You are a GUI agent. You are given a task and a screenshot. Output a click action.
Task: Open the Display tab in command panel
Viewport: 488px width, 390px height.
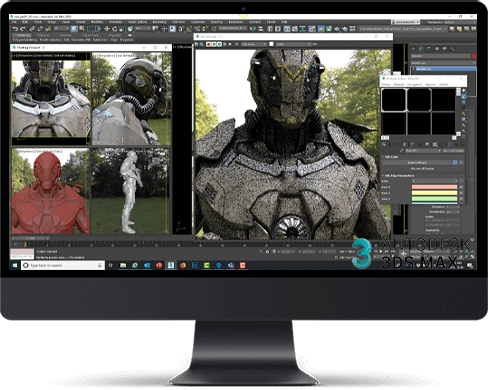point(444,49)
